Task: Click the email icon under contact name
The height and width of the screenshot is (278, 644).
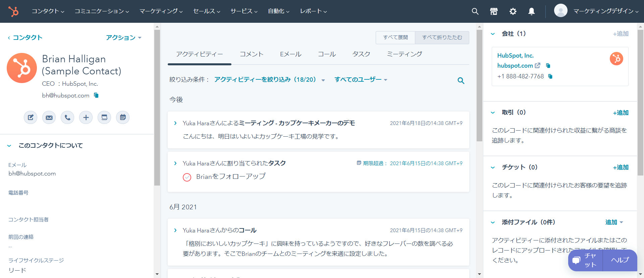Action: click(49, 118)
